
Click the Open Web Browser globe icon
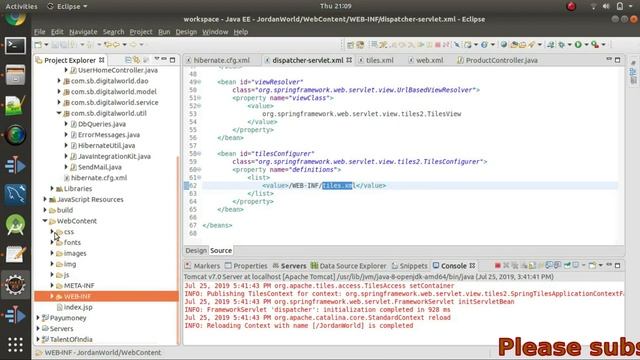coord(504,44)
